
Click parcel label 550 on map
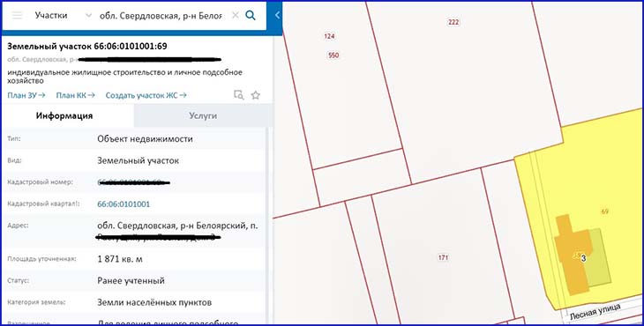[x=333, y=55]
